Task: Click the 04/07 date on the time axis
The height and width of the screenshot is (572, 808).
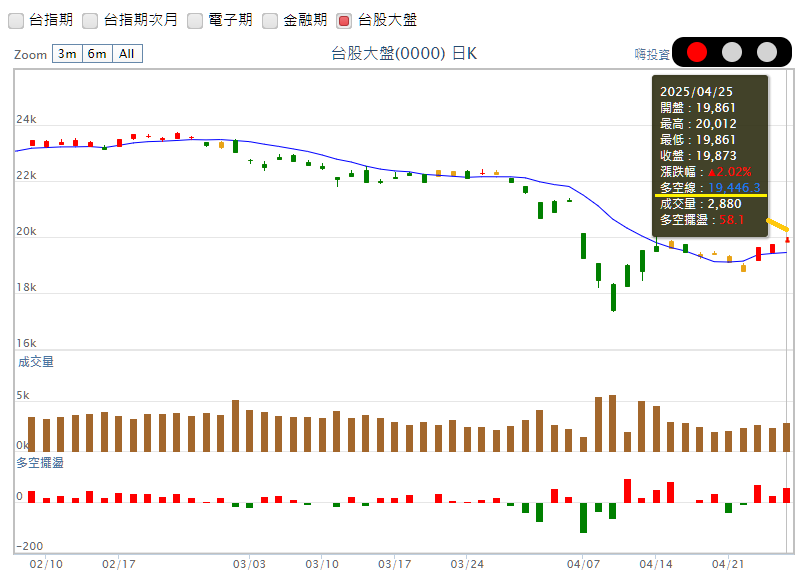Action: coord(582,564)
